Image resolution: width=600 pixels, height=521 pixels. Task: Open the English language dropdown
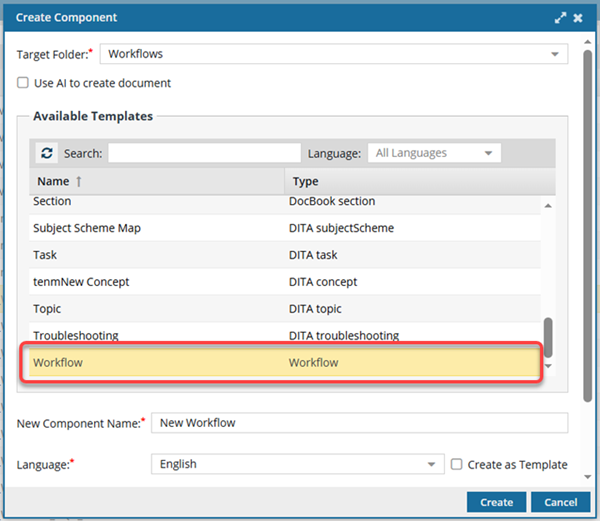click(x=432, y=464)
